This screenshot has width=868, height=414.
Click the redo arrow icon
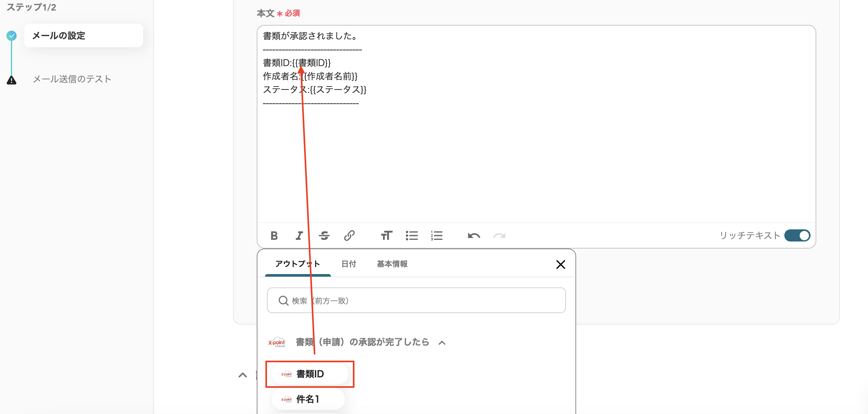coord(499,235)
